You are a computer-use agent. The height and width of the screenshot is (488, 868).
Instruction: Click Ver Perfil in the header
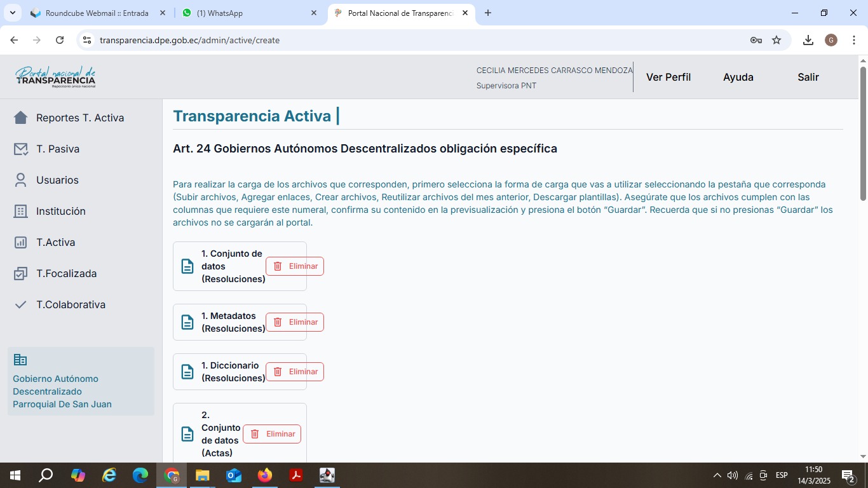coord(668,77)
